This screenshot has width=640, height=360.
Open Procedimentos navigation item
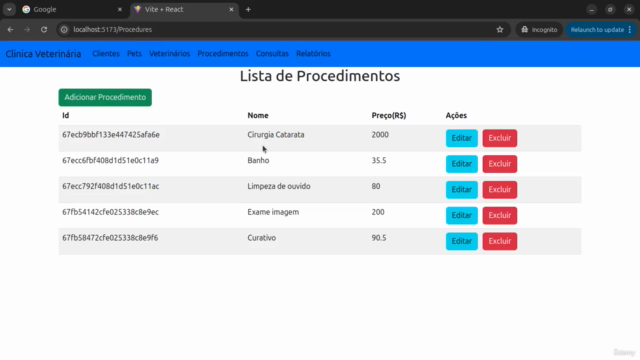click(223, 53)
